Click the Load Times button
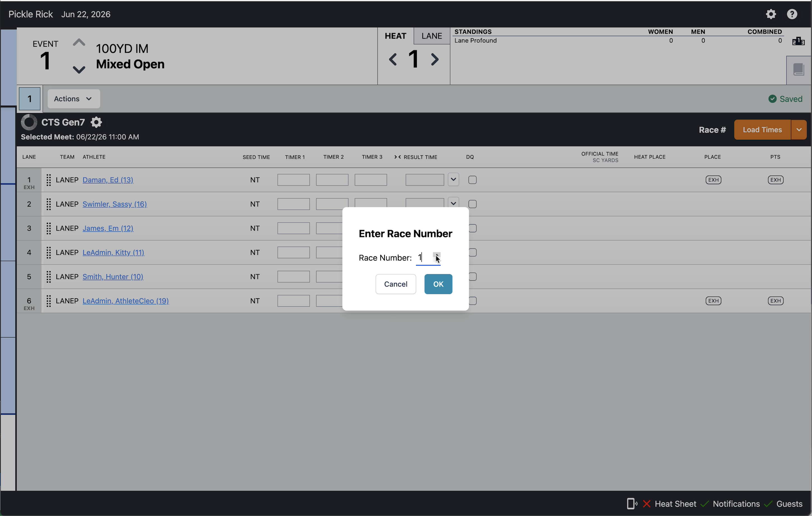Image resolution: width=812 pixels, height=516 pixels. (x=762, y=130)
